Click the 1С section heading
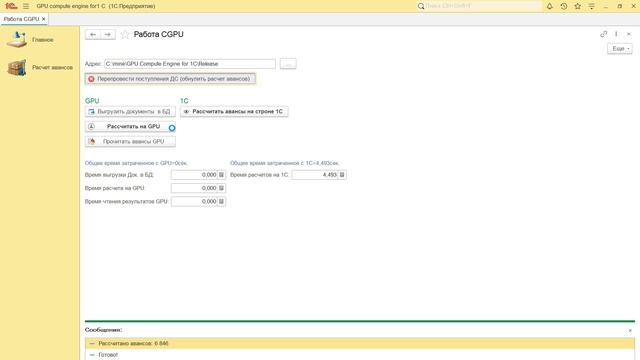This screenshot has height=360, width=640. tap(184, 101)
